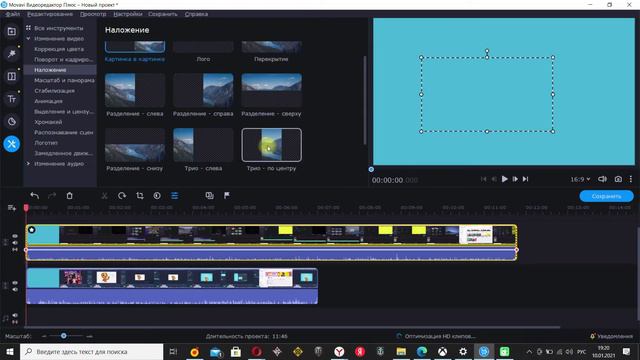Show hidden system tray icons arrow
Image resolution: width=640 pixels, height=360 pixels.
[529, 351]
